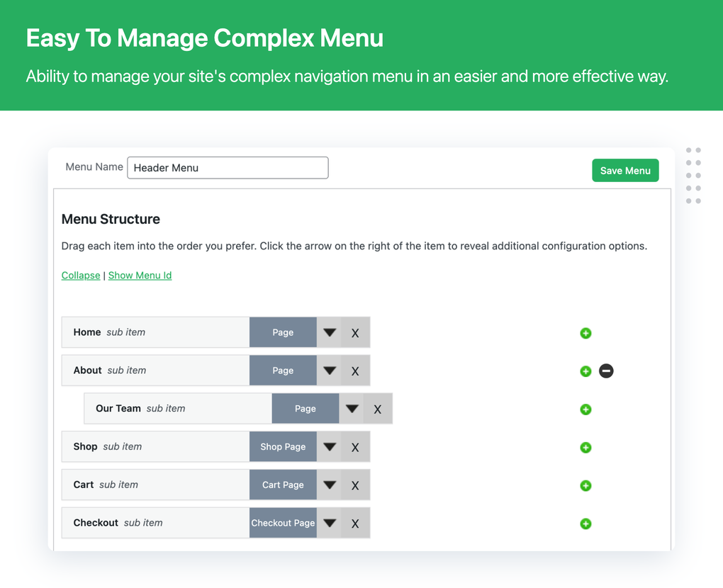
Task: Add a sub item under Cart
Action: pos(585,486)
